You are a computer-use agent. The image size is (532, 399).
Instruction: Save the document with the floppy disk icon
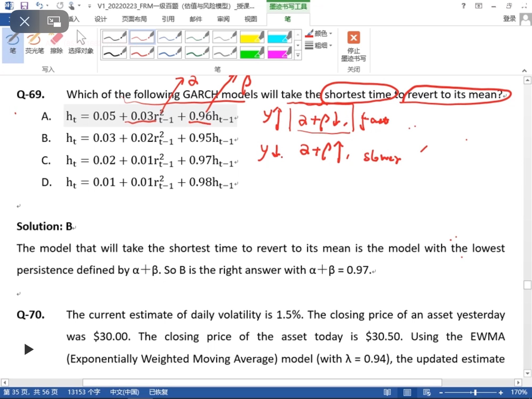coord(24,6)
